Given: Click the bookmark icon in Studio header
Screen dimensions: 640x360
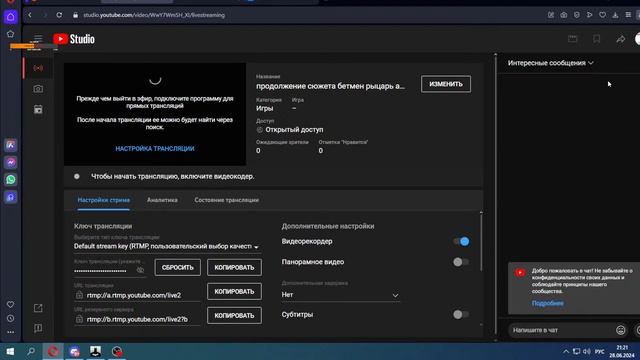Looking at the screenshot, I should tap(596, 39).
